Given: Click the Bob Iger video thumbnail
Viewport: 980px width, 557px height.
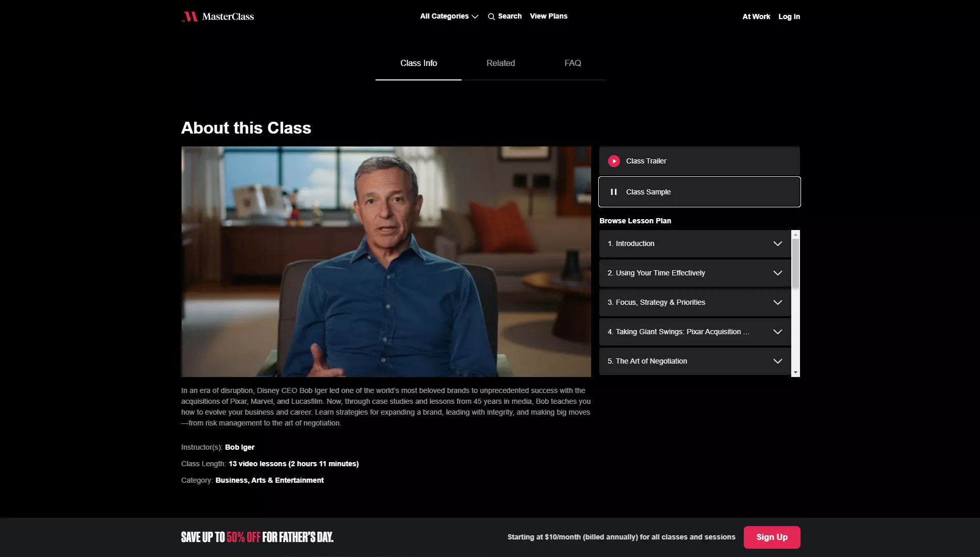Looking at the screenshot, I should (386, 261).
